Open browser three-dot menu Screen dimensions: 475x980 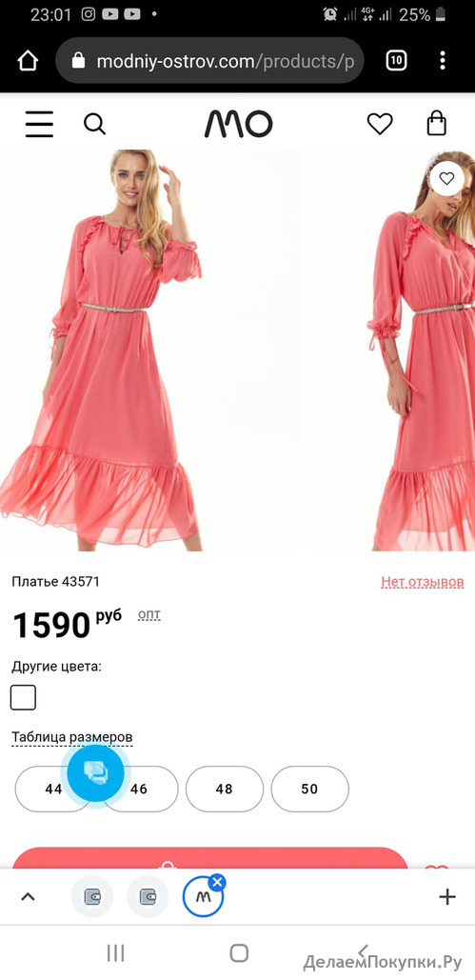point(443,61)
